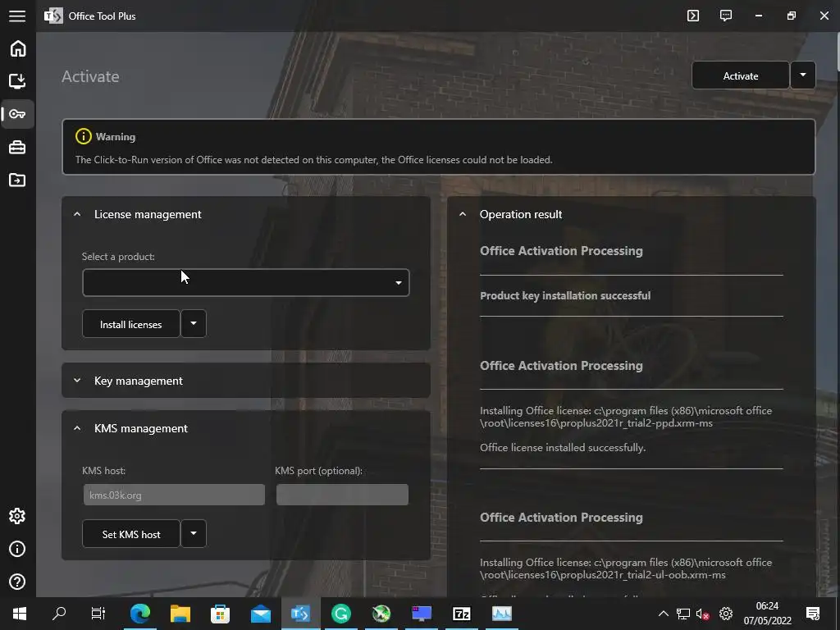Open Windows taskbar search
This screenshot has height=630, width=840.
point(59,614)
